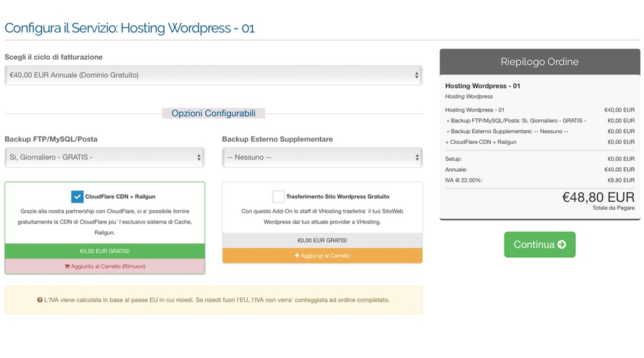Click the italic Hosting Wordpress subtitle
Image resolution: width=644 pixels, height=358 pixels.
(469, 97)
